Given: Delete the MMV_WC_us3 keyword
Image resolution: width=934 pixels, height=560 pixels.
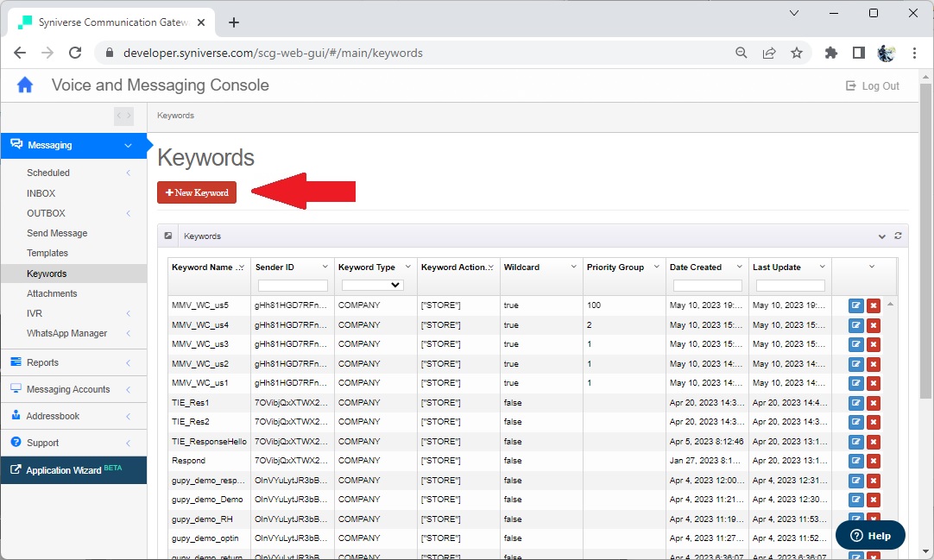Looking at the screenshot, I should pos(874,344).
